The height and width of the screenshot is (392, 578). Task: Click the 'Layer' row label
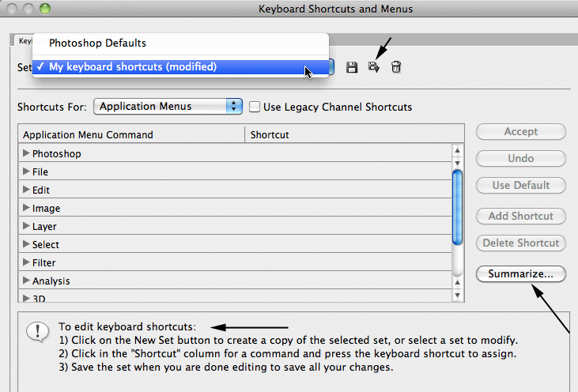[x=44, y=227]
